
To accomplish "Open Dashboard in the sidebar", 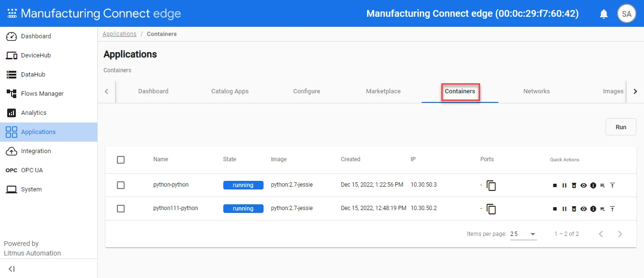I will (48, 36).
